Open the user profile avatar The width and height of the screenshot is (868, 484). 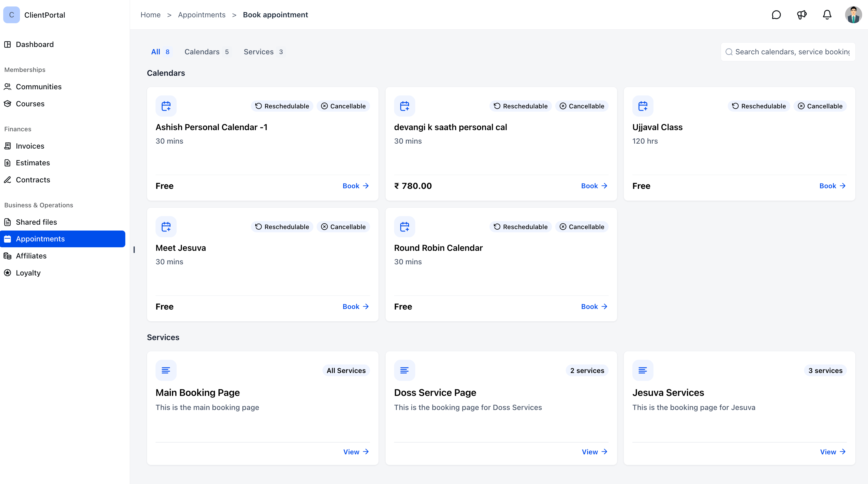(853, 15)
